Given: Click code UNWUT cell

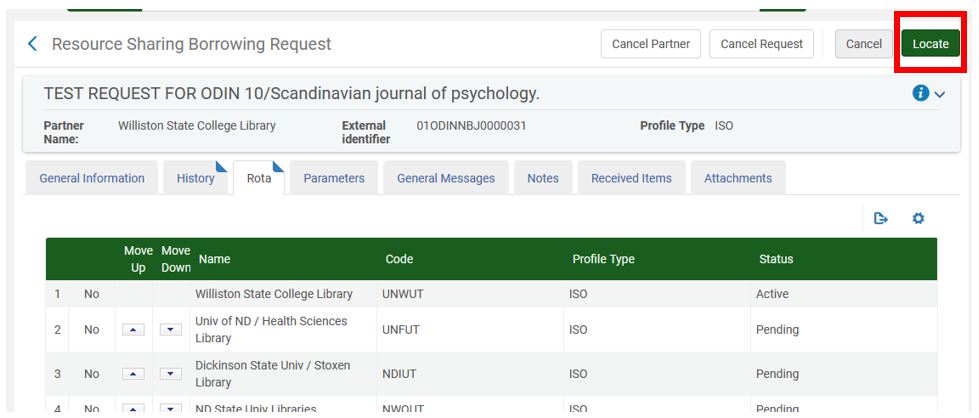Looking at the screenshot, I should 403,294.
